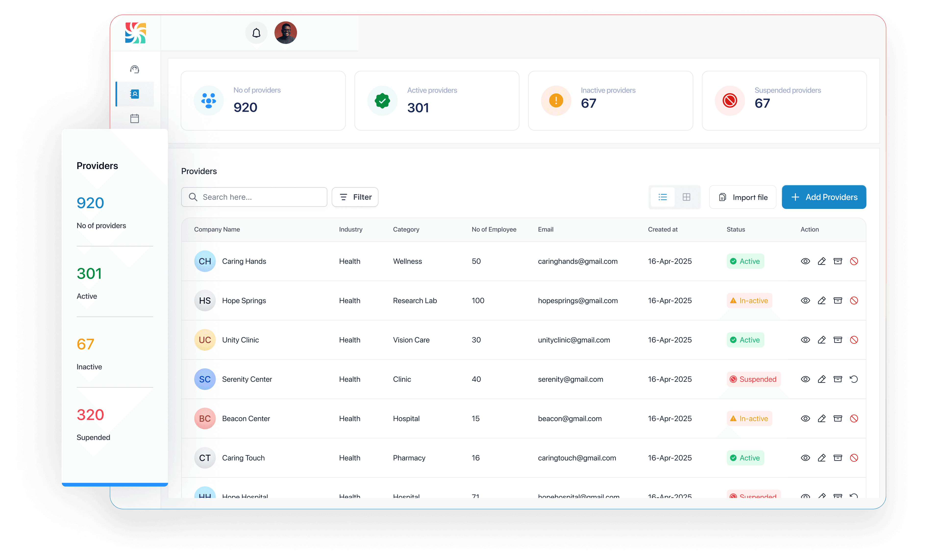Restore the suspended Serenity Center provider
The width and height of the screenshot is (941, 560).
854,379
